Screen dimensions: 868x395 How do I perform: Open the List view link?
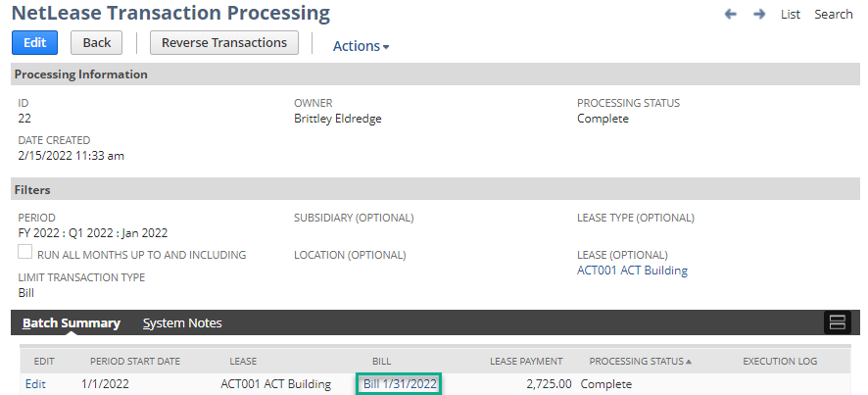791,15
